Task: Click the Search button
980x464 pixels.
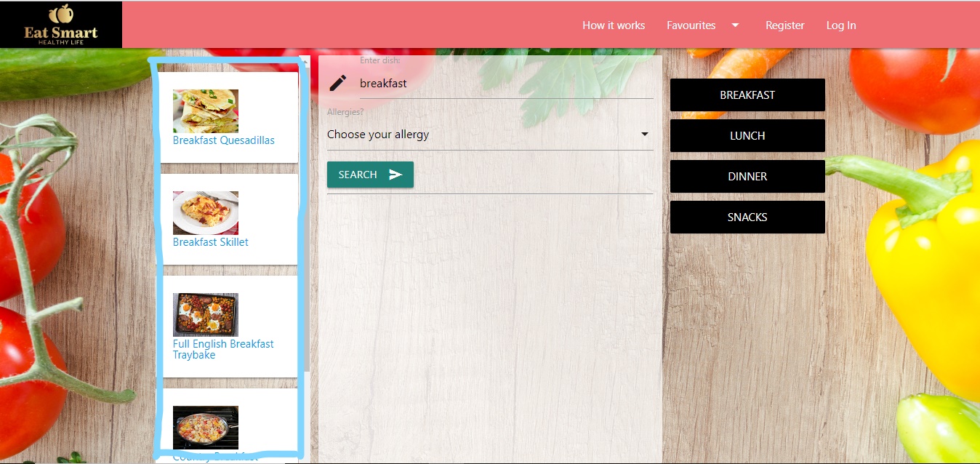Action: coord(370,175)
